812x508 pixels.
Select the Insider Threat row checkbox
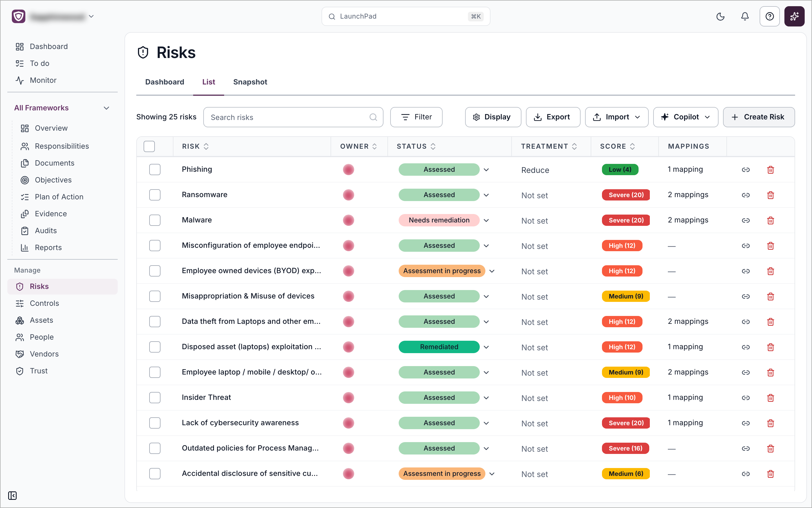point(155,398)
